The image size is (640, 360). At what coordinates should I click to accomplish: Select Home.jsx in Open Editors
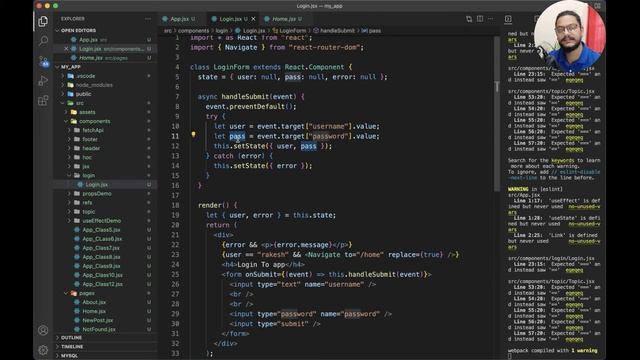(91, 58)
